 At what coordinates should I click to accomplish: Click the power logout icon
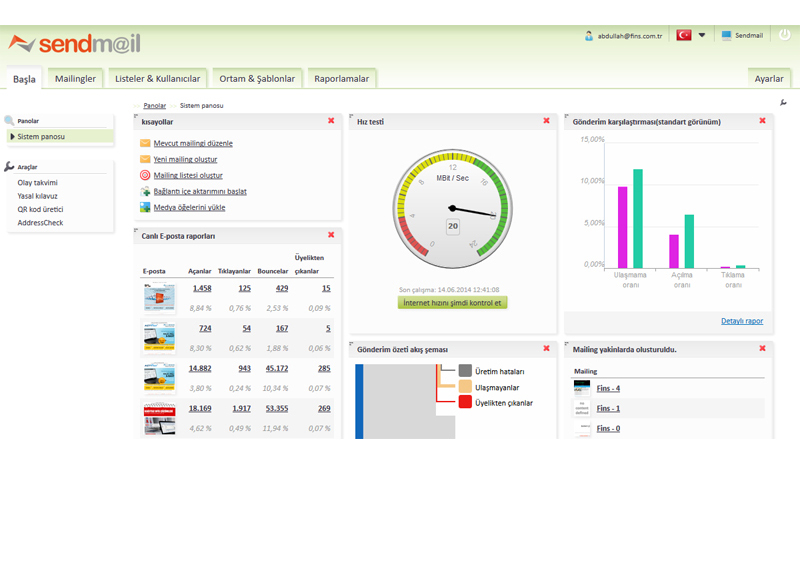(782, 35)
